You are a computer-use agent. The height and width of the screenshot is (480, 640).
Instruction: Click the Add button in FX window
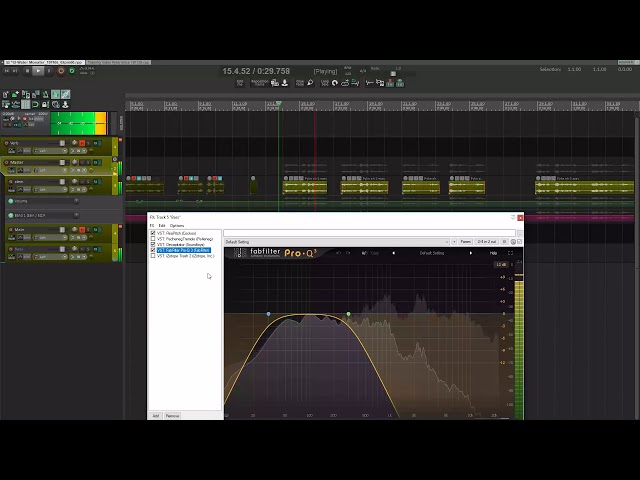tap(156, 416)
